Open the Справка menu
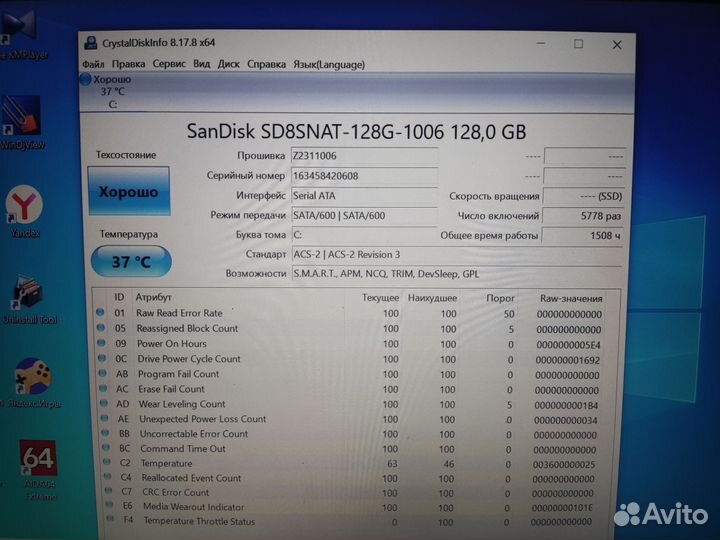Image resolution: width=720 pixels, height=540 pixels. (266, 64)
